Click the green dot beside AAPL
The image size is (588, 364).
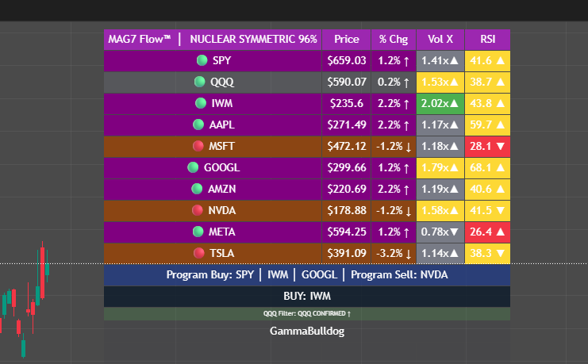pos(198,125)
